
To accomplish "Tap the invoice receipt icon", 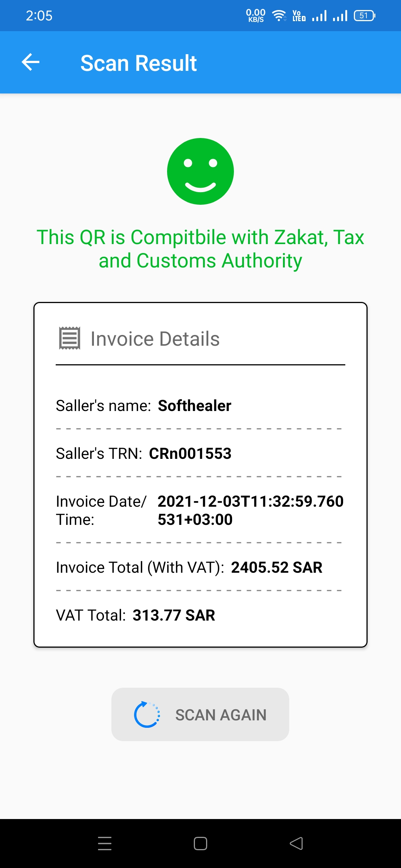I will coord(69,338).
